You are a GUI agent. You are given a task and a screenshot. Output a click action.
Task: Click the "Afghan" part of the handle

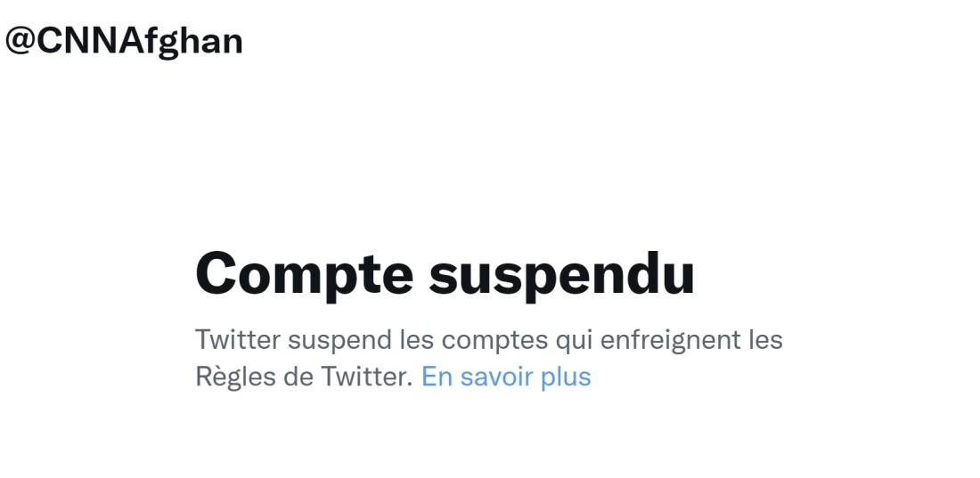point(187,41)
